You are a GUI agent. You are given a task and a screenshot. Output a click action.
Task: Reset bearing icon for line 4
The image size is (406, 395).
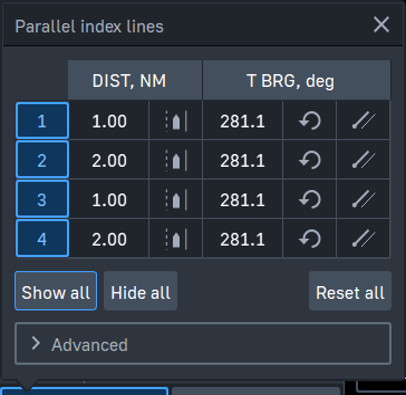click(x=310, y=239)
